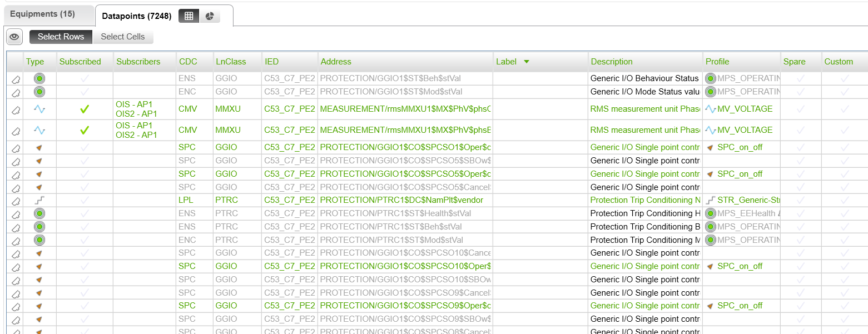Click the step type icon in the LPL row
Viewport: 868px width, 334px height.
[39, 200]
